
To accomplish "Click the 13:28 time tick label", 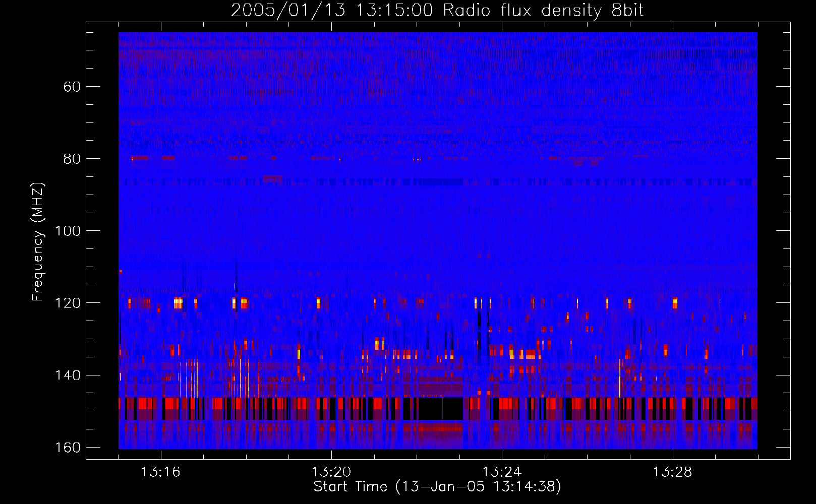I will coord(672,472).
